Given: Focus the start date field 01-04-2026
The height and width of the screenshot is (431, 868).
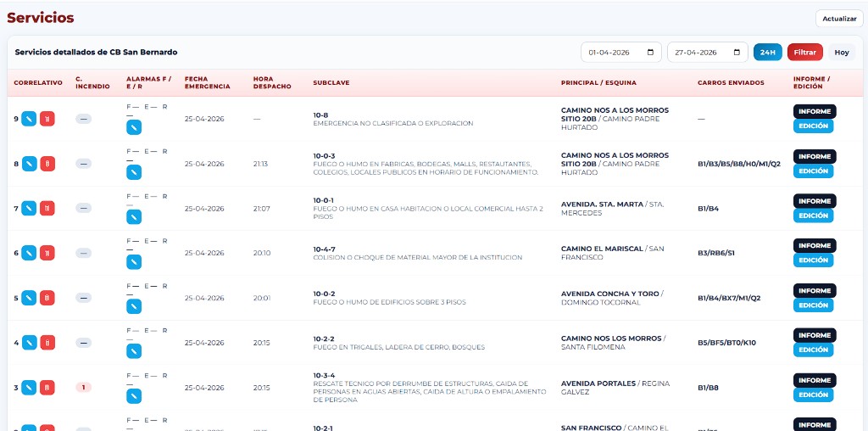Looking at the screenshot, I should point(621,52).
